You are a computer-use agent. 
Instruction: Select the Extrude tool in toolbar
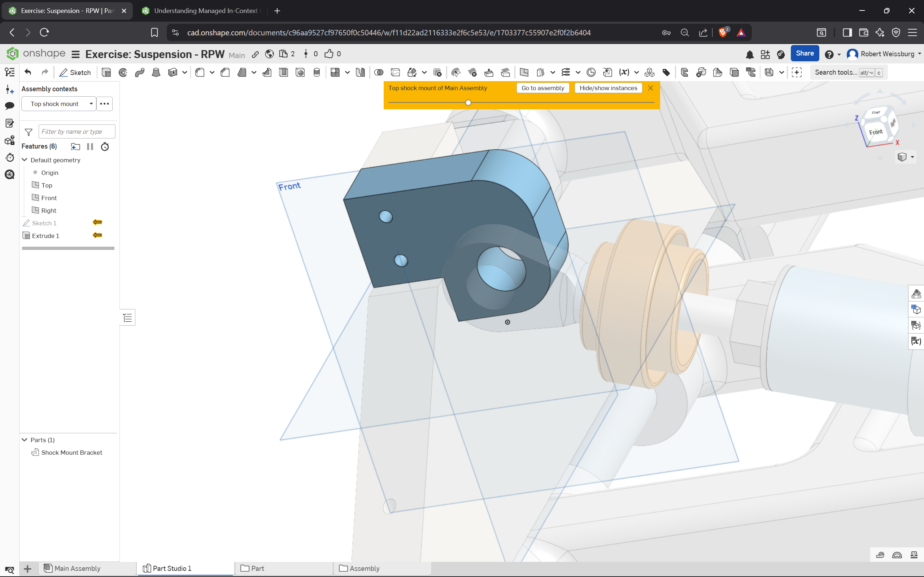[x=106, y=72]
